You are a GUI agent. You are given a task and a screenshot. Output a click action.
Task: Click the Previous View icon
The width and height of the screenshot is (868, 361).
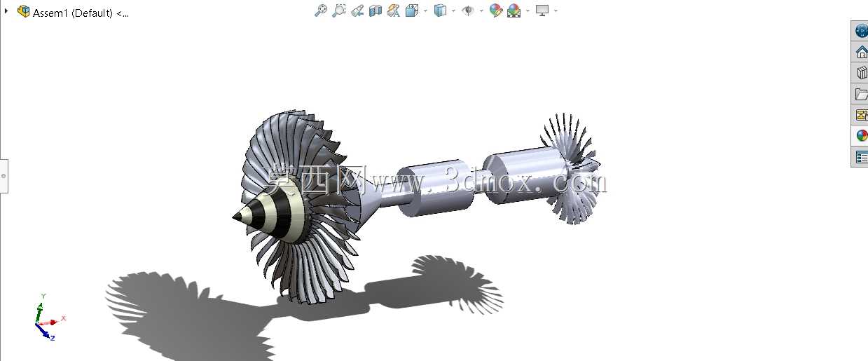[x=357, y=11]
